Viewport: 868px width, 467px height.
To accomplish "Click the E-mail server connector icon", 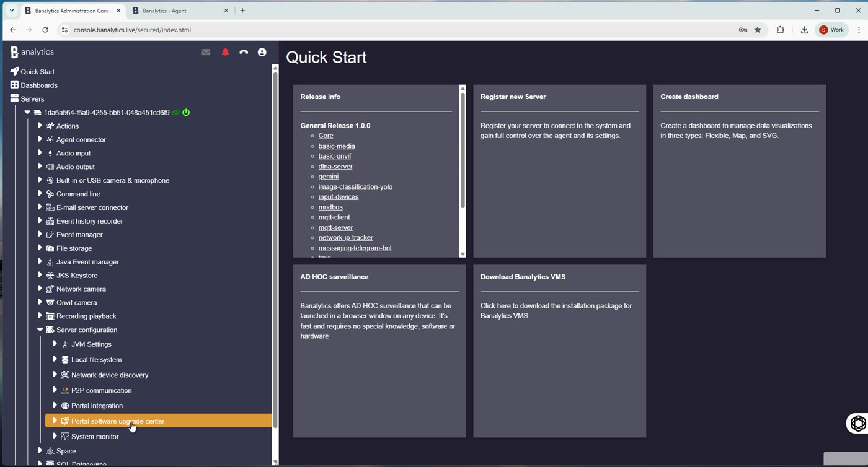I will tap(50, 207).
